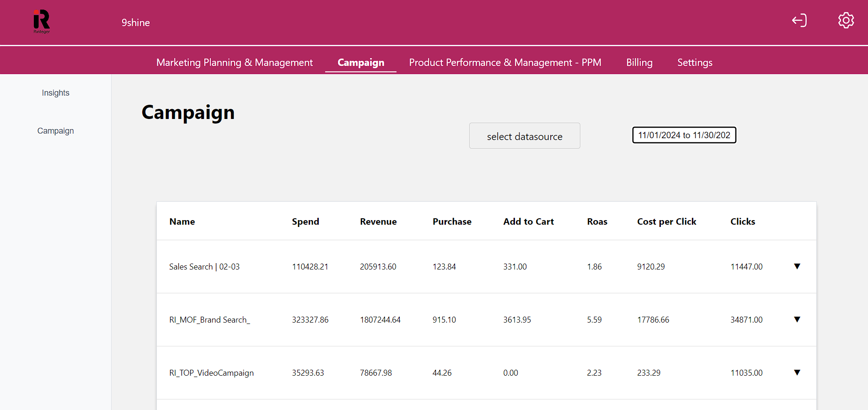Click revenue value 1807244.64
This screenshot has width=868, height=410.
(x=380, y=320)
